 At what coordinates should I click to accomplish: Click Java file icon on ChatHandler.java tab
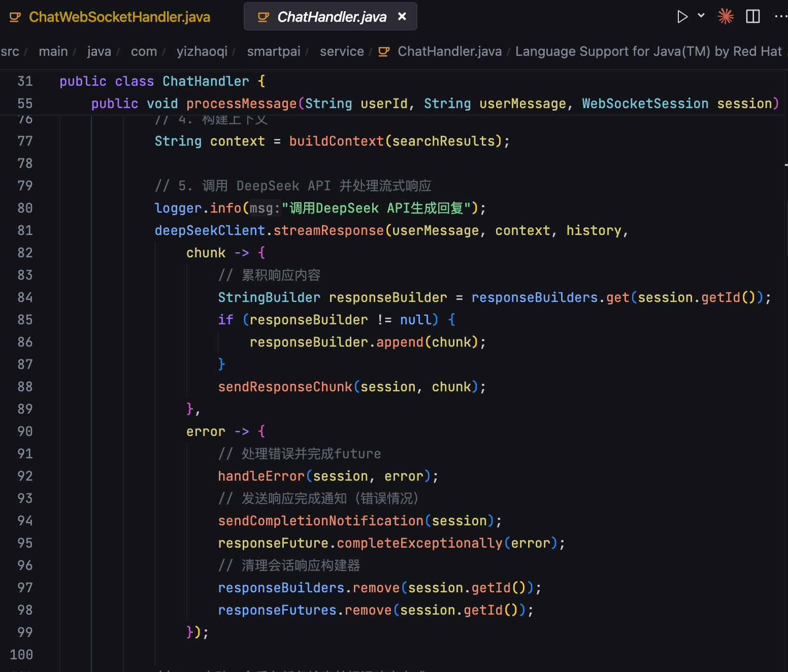pyautogui.click(x=263, y=17)
